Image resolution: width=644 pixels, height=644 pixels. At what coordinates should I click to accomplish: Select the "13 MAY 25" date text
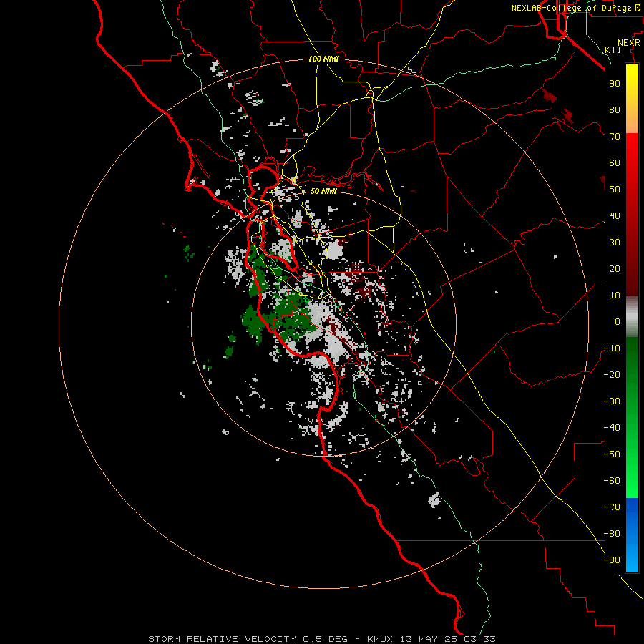(x=429, y=639)
